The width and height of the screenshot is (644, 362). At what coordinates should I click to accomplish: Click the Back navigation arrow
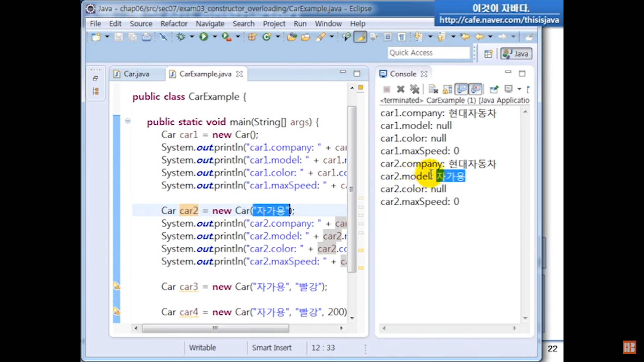tap(480, 37)
